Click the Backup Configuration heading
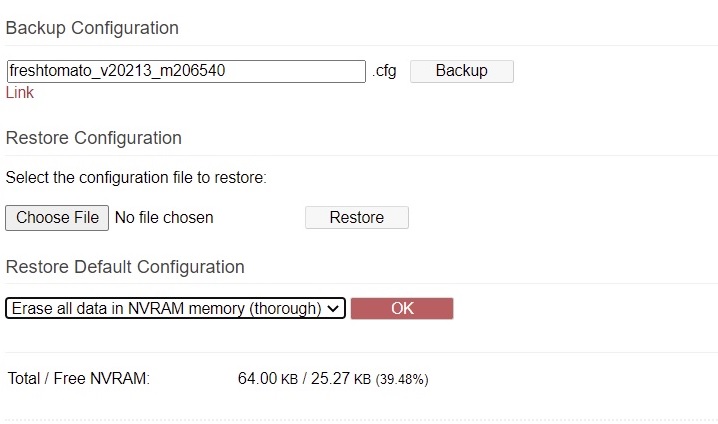Screen dimensions: 718x424 (92, 28)
